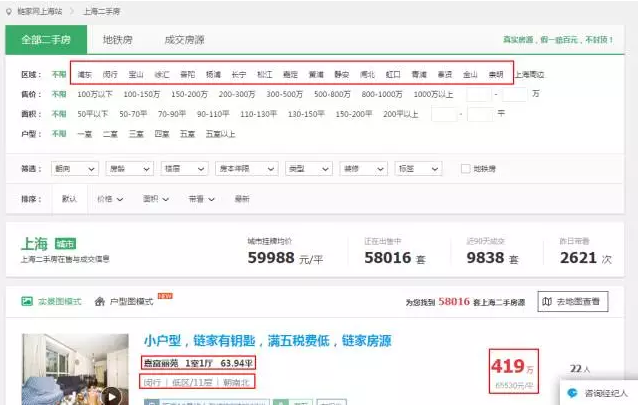Image resolution: width=642 pixels, height=408 pixels.
Task: Click the floor-plan mode house icon
Action: [99, 301]
